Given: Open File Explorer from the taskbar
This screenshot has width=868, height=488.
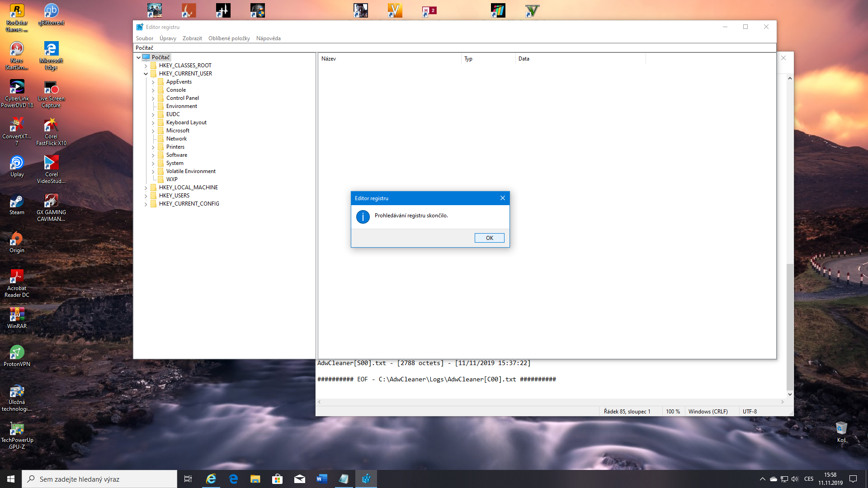Looking at the screenshot, I should click(255, 479).
